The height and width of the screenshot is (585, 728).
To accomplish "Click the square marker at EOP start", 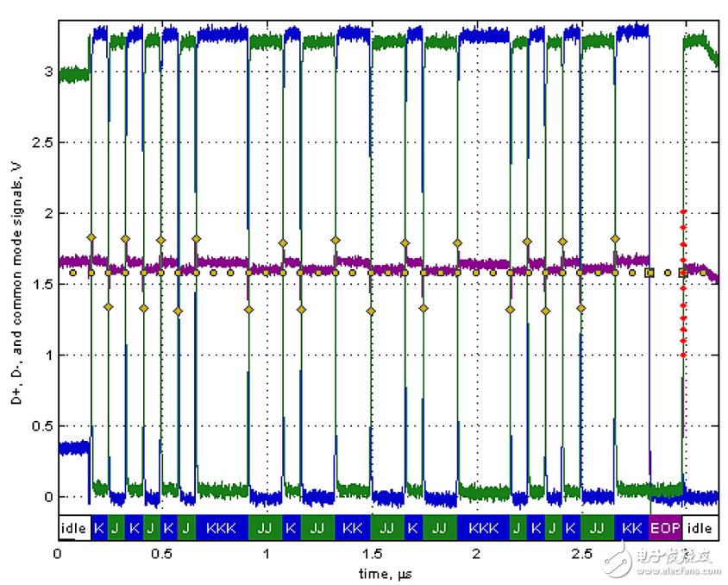I will click(650, 273).
